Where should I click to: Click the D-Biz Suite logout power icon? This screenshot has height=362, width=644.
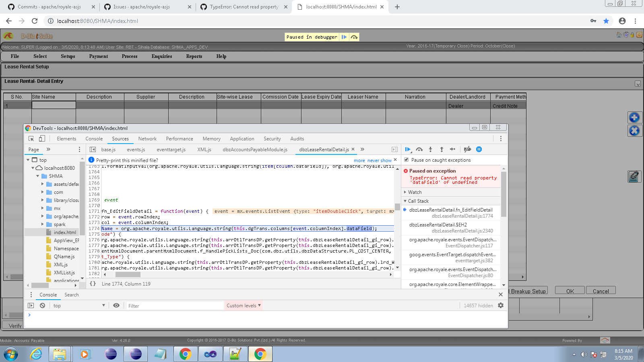pyautogui.click(x=640, y=35)
